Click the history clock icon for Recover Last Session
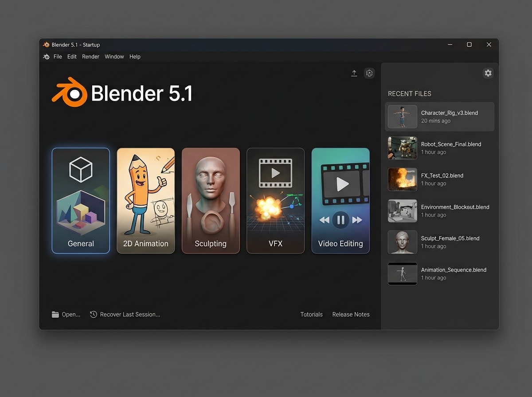 click(94, 315)
